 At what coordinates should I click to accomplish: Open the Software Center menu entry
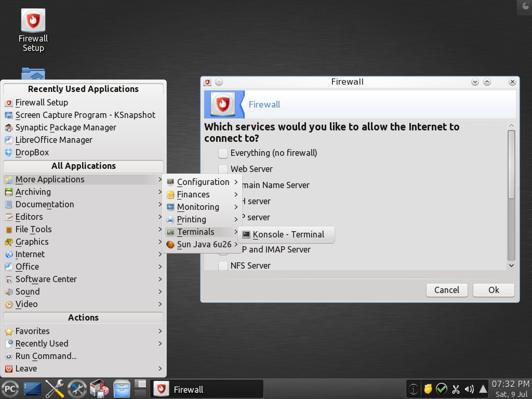tap(84, 279)
